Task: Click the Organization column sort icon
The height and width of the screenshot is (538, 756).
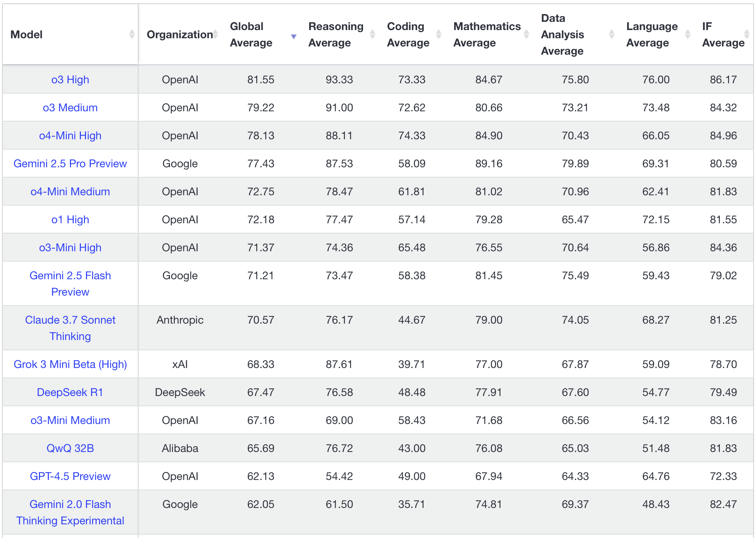Action: coord(216,34)
